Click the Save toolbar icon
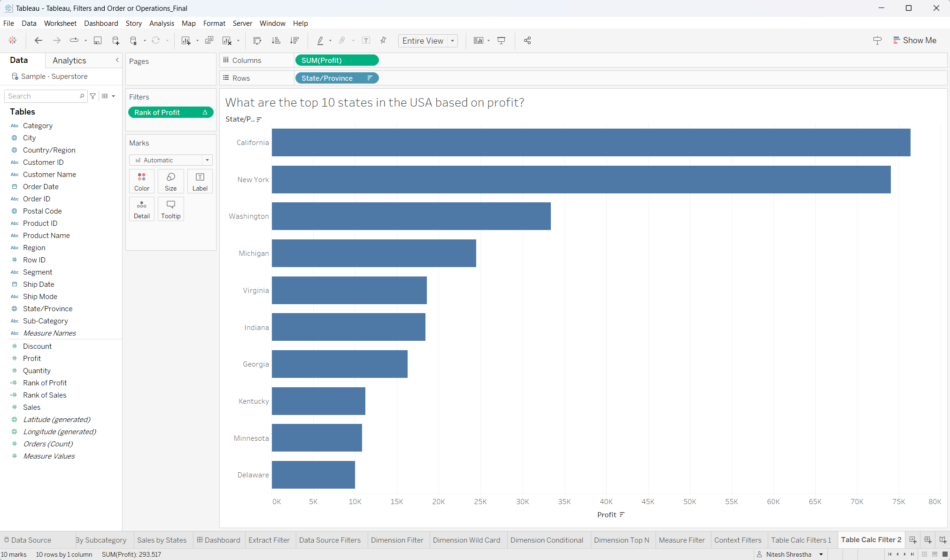 pos(98,41)
